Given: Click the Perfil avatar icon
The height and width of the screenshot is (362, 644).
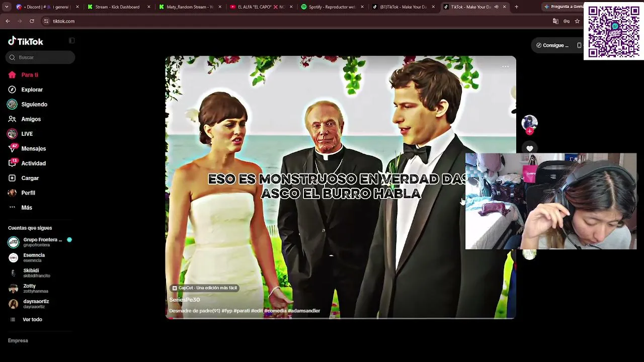Looking at the screenshot, I should pyautogui.click(x=12, y=193).
